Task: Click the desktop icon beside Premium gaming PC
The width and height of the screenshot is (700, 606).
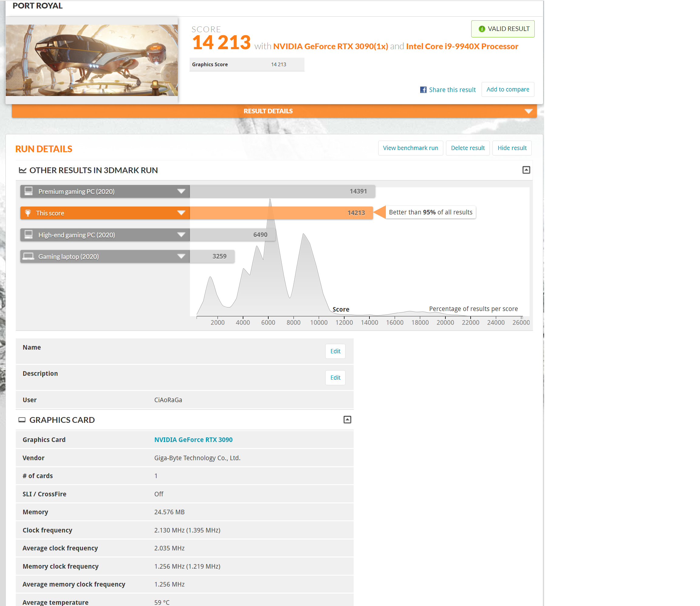Action: [29, 191]
